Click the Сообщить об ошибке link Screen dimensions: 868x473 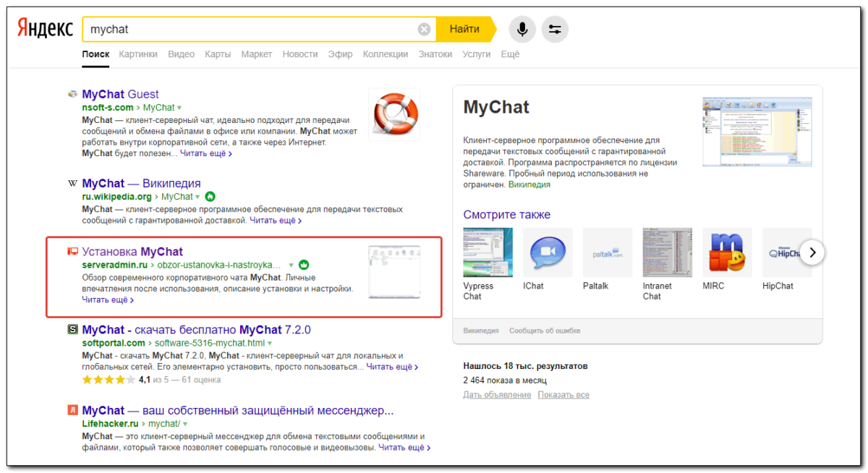(544, 331)
